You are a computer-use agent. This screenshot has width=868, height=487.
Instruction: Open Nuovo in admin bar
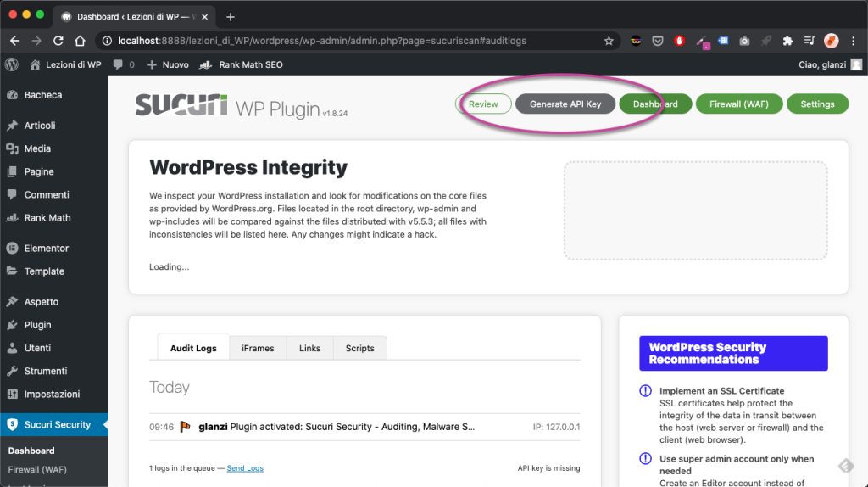(x=169, y=64)
